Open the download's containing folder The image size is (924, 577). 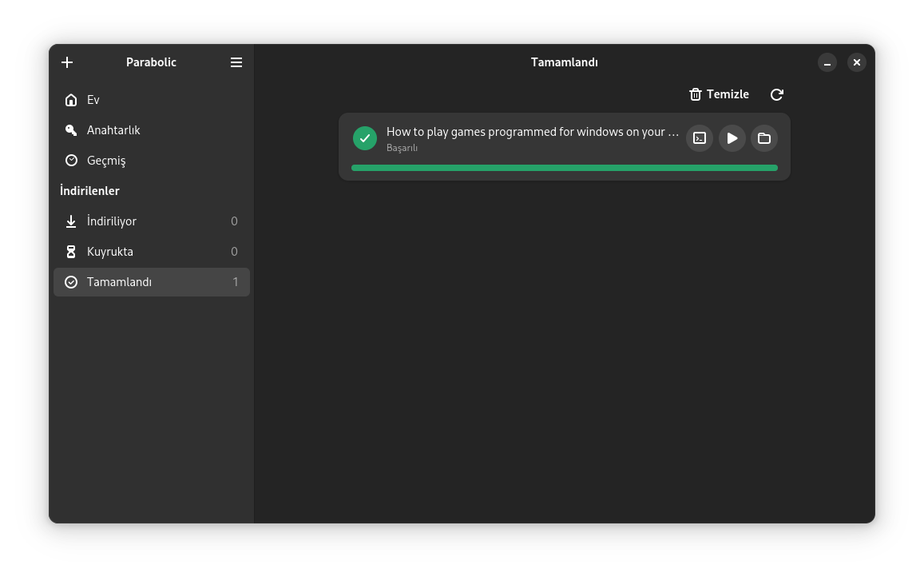764,138
